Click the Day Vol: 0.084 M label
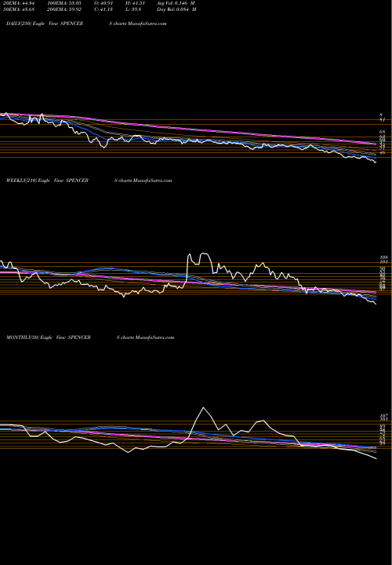Image resolution: width=392 pixels, height=565 pixels. pos(176,9)
